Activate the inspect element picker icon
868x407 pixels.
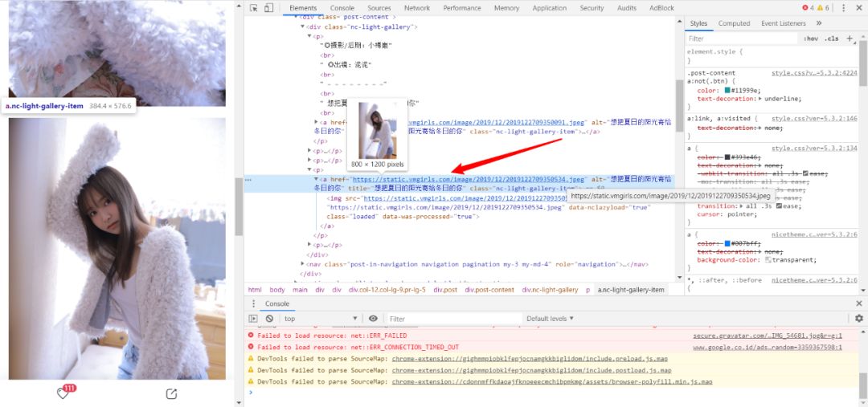pos(253,8)
